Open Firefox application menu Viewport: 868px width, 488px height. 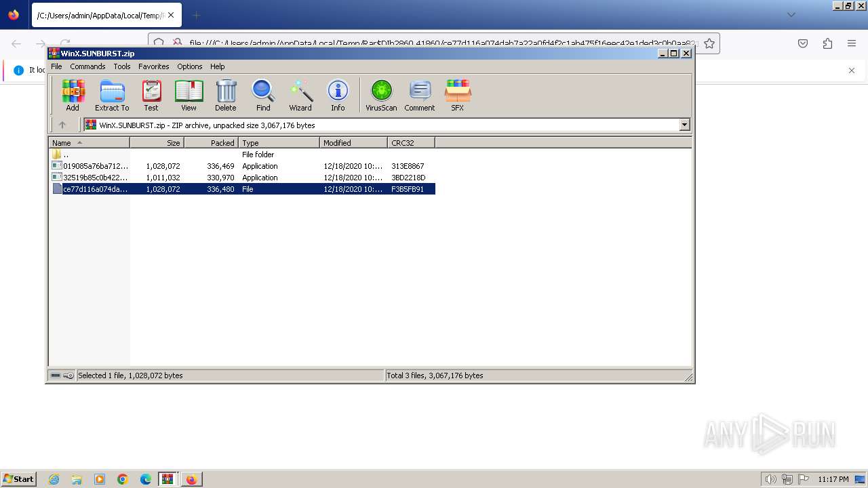click(852, 43)
